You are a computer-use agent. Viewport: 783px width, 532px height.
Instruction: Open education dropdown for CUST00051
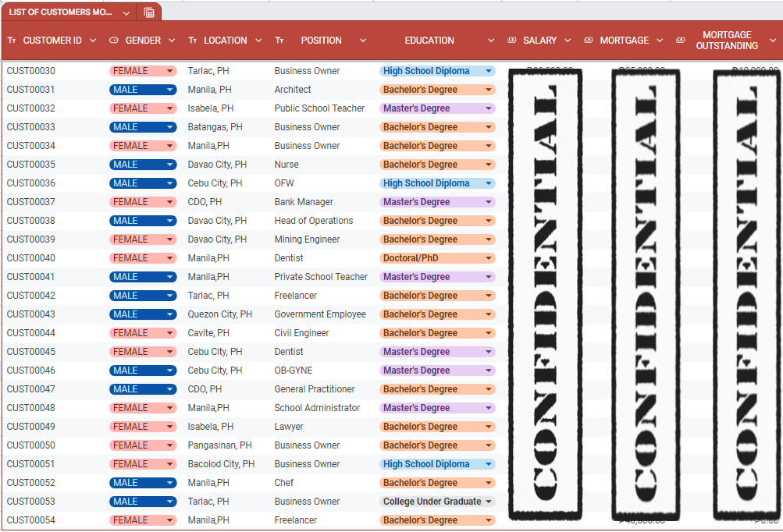click(x=437, y=464)
